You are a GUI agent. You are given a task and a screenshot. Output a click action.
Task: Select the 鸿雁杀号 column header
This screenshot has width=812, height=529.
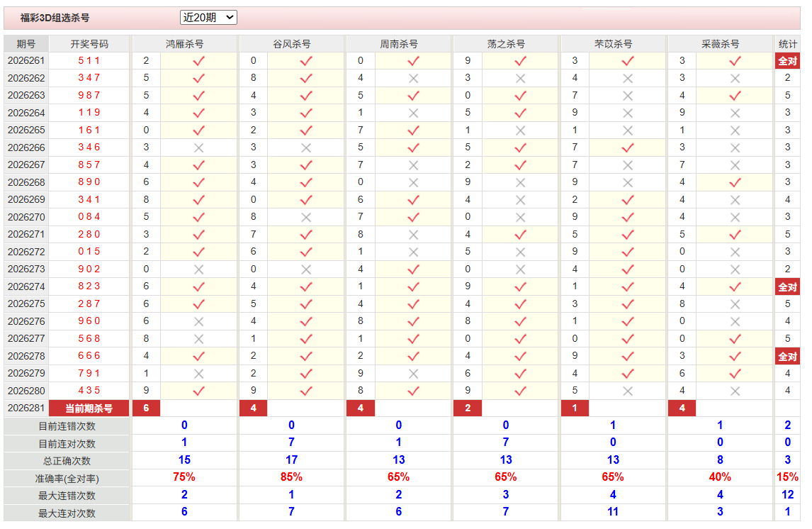tap(185, 44)
